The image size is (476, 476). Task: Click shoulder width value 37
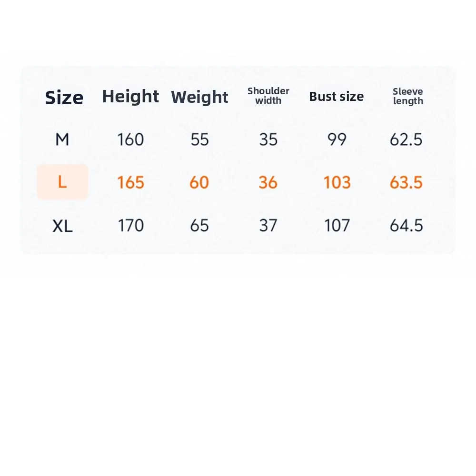tap(268, 226)
